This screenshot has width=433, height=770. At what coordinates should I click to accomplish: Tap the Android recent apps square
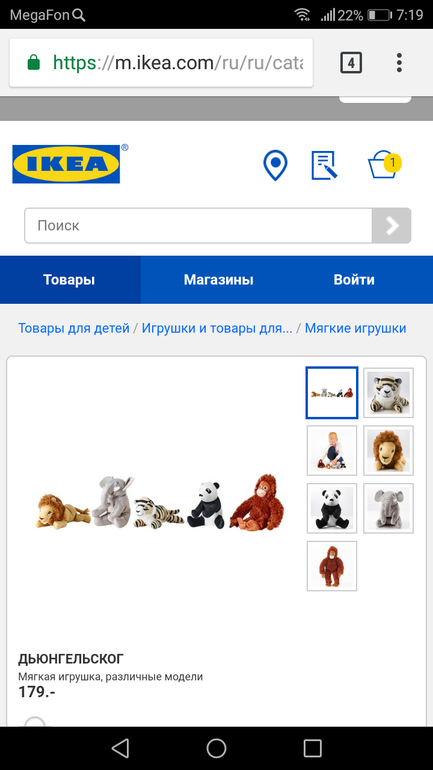click(x=312, y=748)
